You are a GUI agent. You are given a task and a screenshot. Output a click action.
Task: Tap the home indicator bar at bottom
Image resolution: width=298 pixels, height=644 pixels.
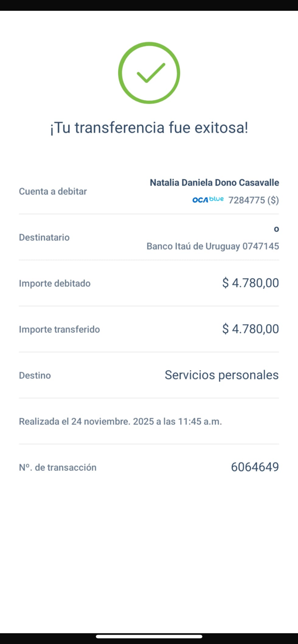pyautogui.click(x=149, y=637)
